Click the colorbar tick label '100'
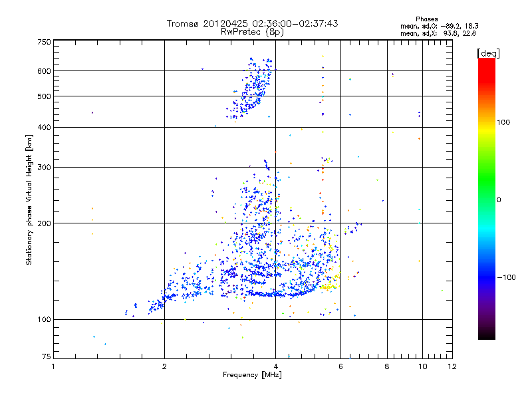This screenshot has height=399, width=532. [x=503, y=122]
